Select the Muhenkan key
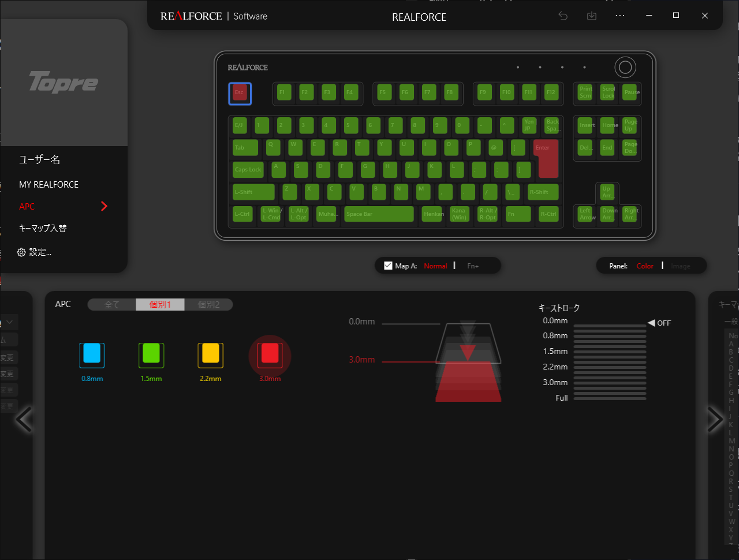This screenshot has height=560, width=739. pyautogui.click(x=327, y=214)
